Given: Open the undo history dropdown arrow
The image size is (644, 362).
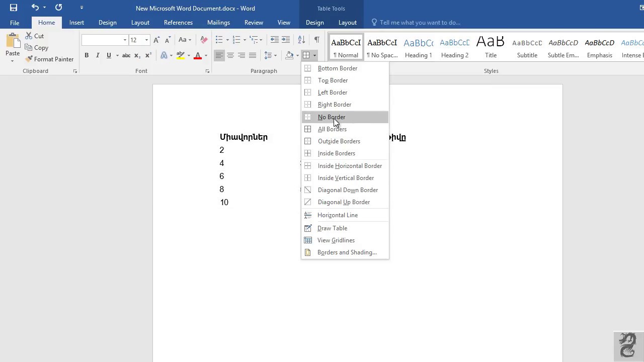Looking at the screenshot, I should tap(44, 8).
